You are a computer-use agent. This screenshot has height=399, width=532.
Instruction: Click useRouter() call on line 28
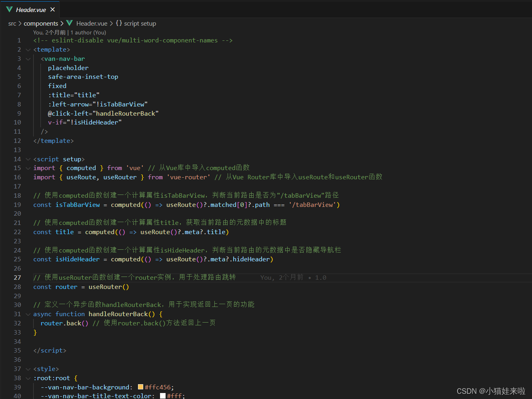[109, 287]
